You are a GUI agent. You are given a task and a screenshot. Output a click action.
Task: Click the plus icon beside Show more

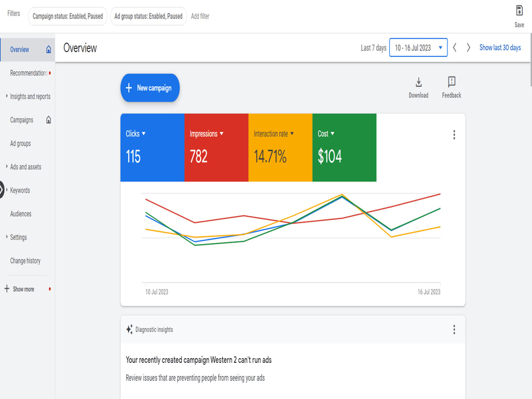[x=7, y=289]
